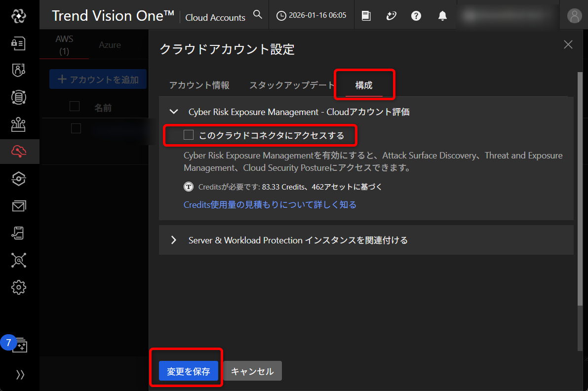
Task: Open the help question mark icon
Action: coord(416,16)
